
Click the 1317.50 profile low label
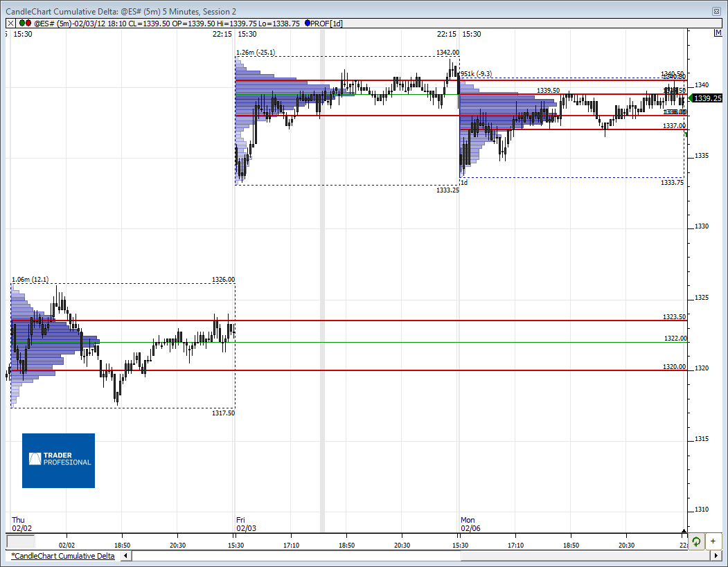click(x=223, y=413)
